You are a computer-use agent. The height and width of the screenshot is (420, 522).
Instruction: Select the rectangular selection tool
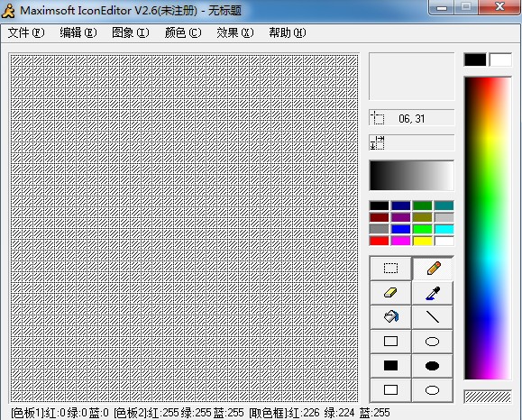[390, 269]
